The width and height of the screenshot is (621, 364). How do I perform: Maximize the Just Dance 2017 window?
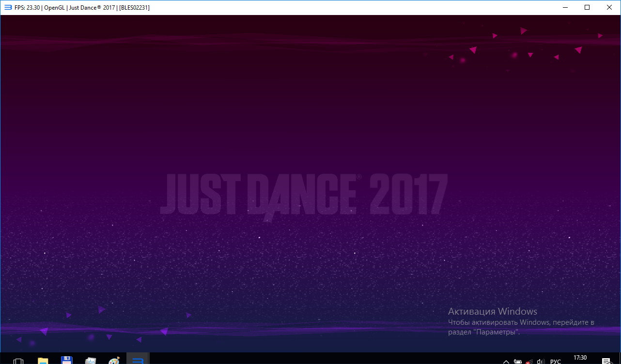click(587, 7)
